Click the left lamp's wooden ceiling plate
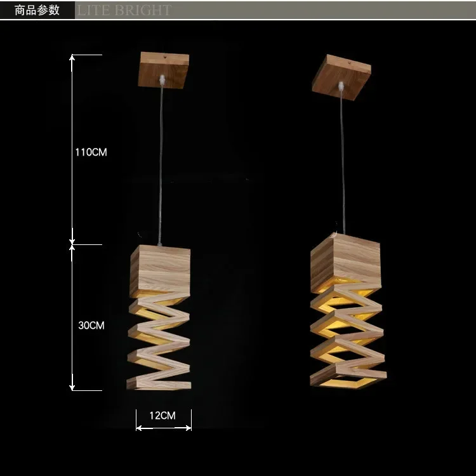 point(164,70)
